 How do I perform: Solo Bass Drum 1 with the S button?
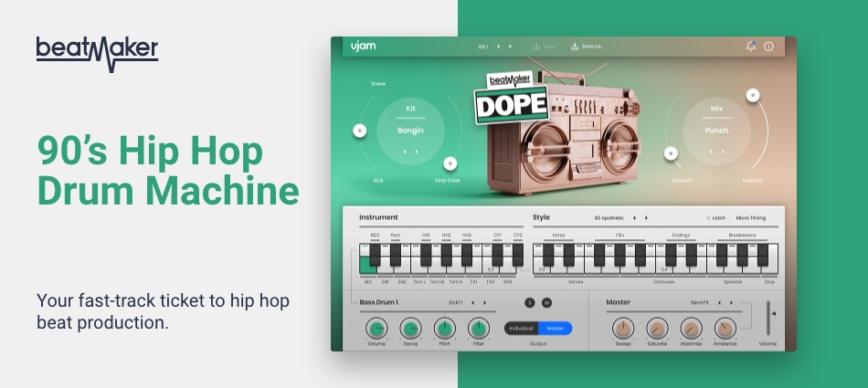pos(530,303)
